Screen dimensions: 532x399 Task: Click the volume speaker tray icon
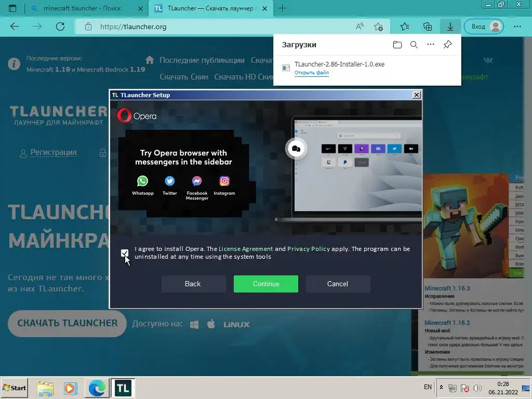tap(477, 388)
